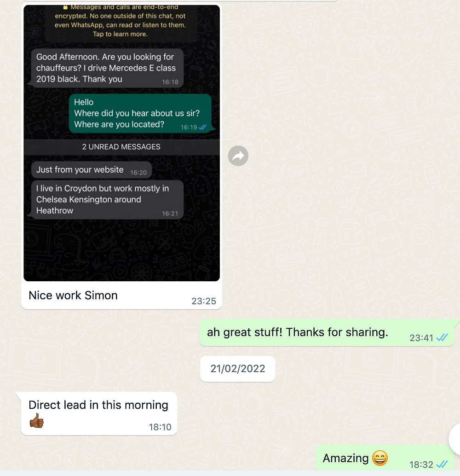
Task: Click the thumbs up emoji in Direct lead message
Action: coord(37,420)
